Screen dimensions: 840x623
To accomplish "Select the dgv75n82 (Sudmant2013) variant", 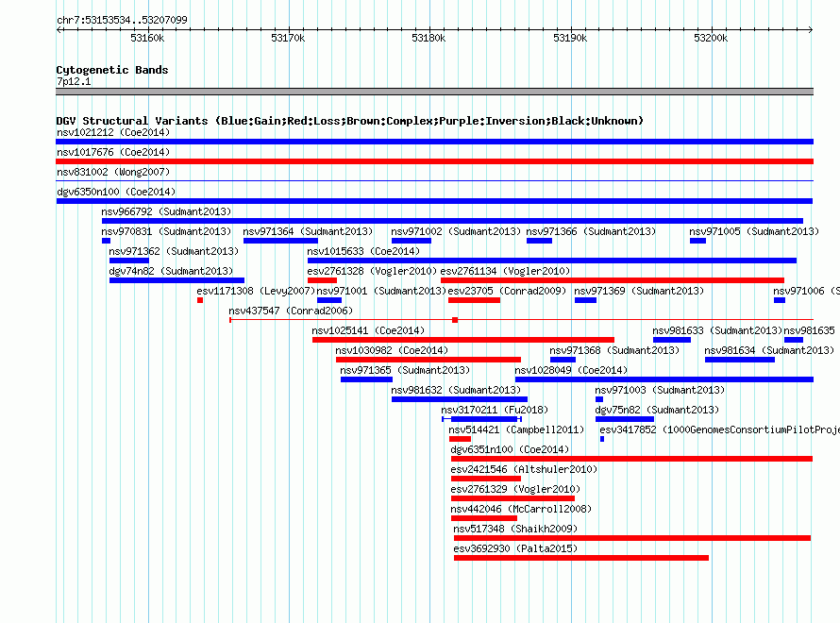I will tap(657, 410).
